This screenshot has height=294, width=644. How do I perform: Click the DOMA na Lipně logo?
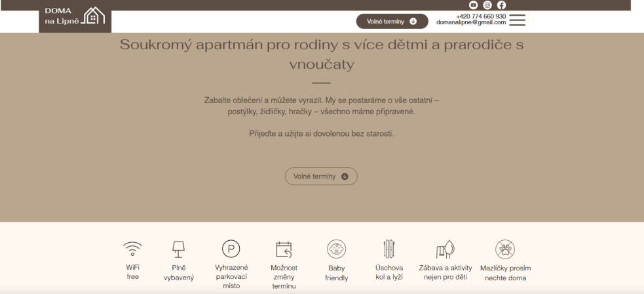75,16
